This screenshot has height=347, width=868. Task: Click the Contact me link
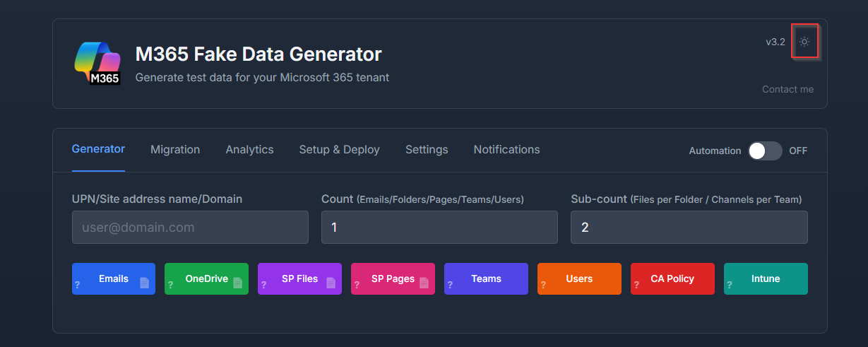point(787,90)
